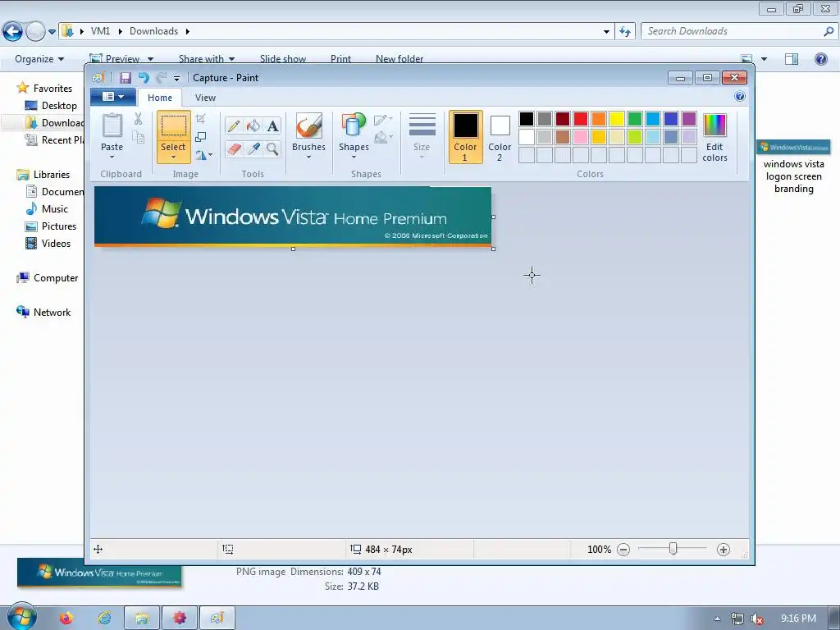The height and width of the screenshot is (630, 840).
Task: Open the Rotate or flip dropdown
Action: click(203, 155)
